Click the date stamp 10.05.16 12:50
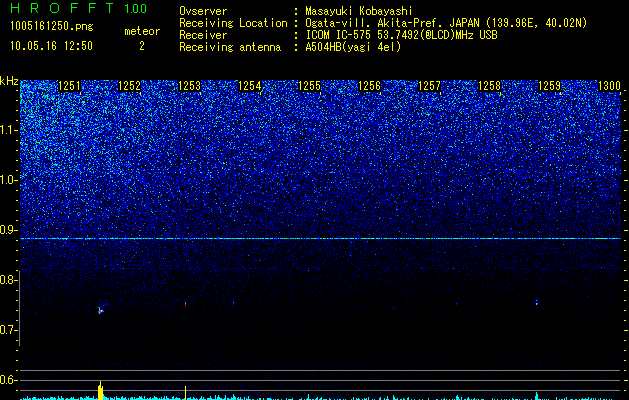Screen dimensions: 629x400 (x=51, y=46)
